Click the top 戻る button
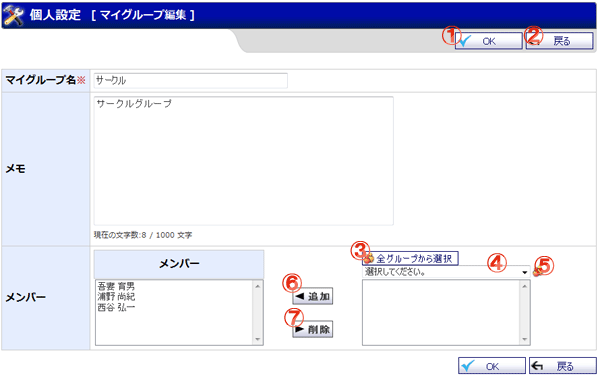The height and width of the screenshot is (376, 600). 559,41
